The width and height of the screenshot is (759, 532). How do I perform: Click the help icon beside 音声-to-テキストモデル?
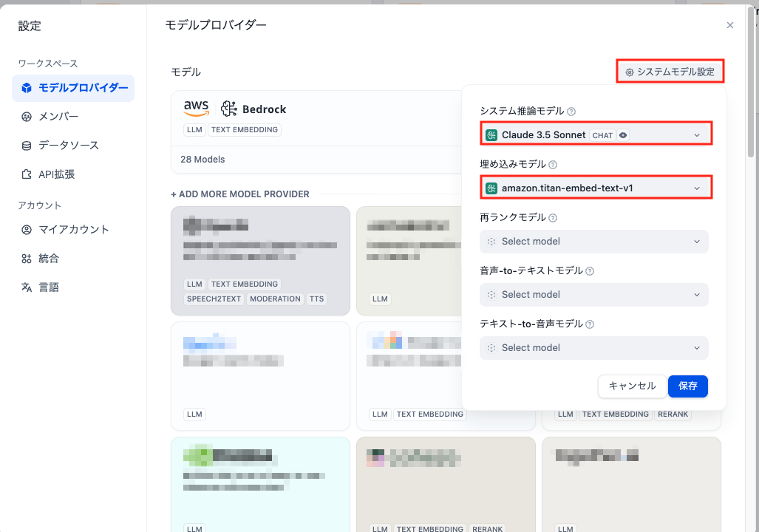pyautogui.click(x=590, y=271)
